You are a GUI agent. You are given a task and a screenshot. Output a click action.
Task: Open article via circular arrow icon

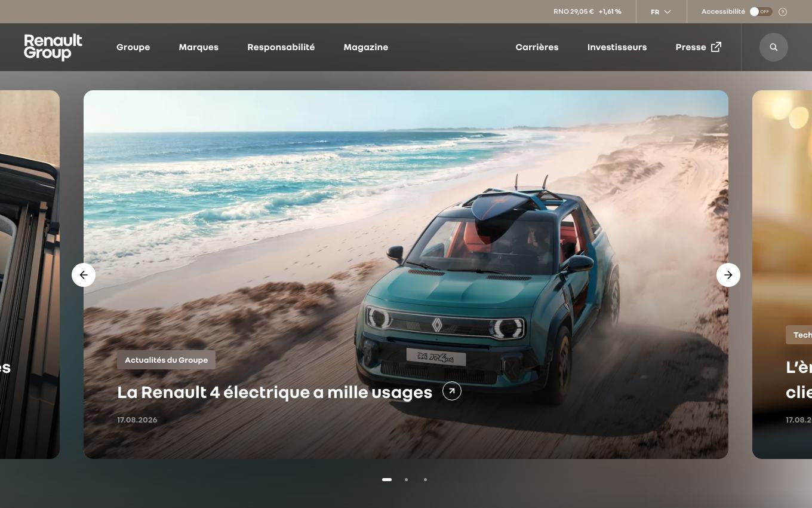click(452, 391)
